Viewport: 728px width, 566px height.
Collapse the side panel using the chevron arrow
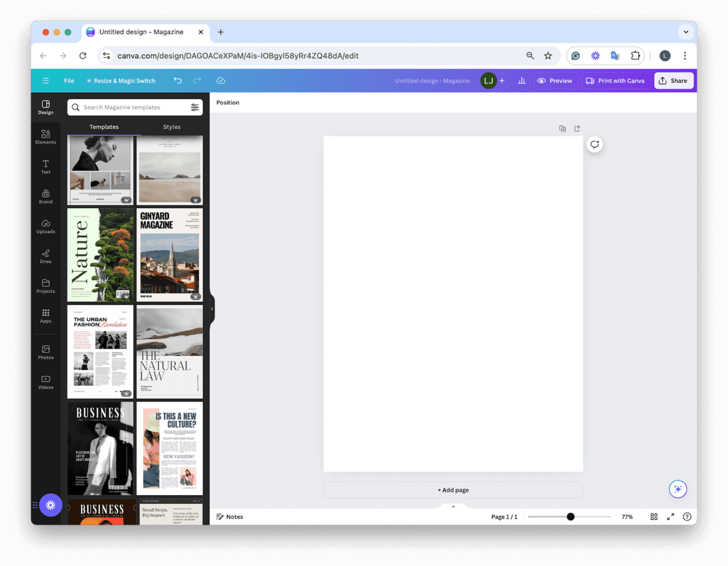click(211, 310)
